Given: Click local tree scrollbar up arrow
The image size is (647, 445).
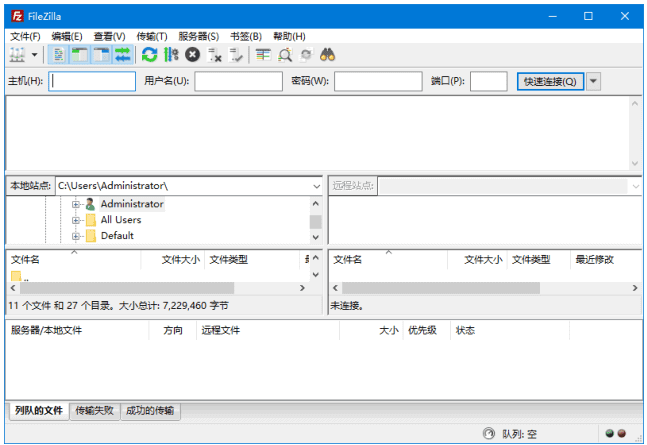Looking at the screenshot, I should (315, 203).
